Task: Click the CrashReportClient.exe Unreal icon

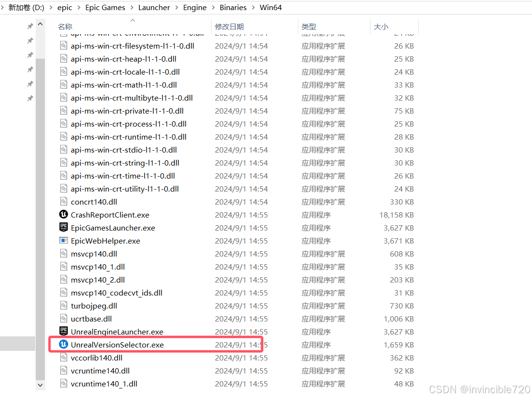Action: (x=64, y=214)
